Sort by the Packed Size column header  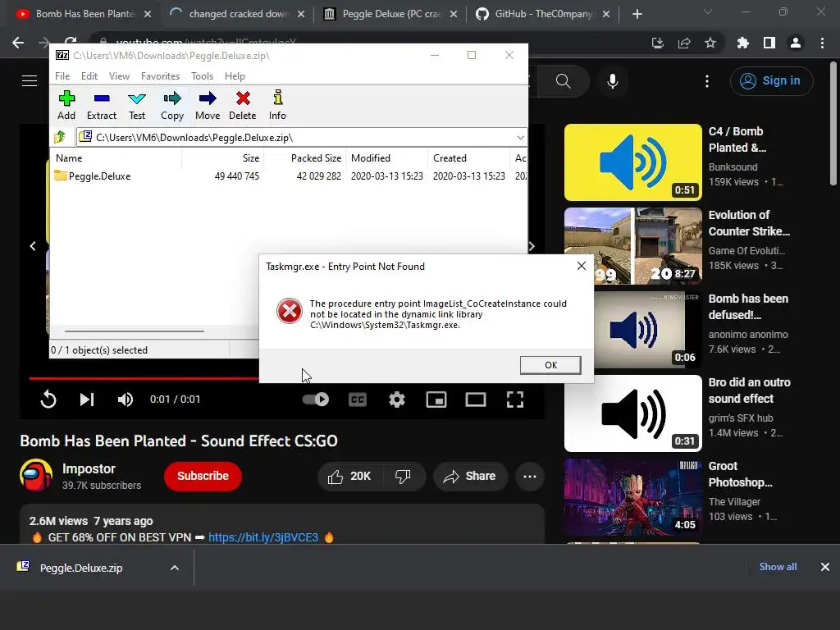pos(305,158)
